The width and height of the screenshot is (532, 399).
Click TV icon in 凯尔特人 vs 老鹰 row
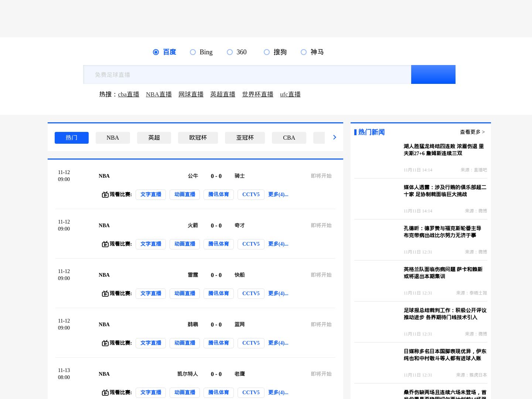pyautogui.click(x=105, y=392)
